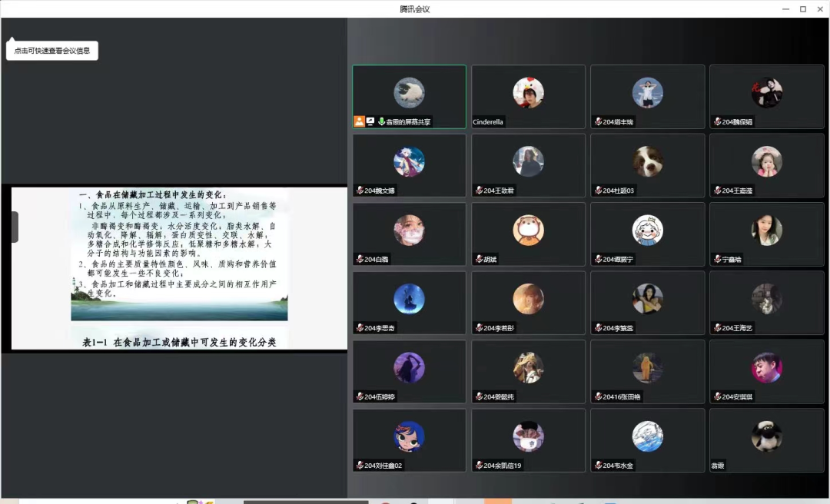Click the green microphone icon beside 音丽的屏幕共享
830x504 pixels.
pyautogui.click(x=382, y=121)
